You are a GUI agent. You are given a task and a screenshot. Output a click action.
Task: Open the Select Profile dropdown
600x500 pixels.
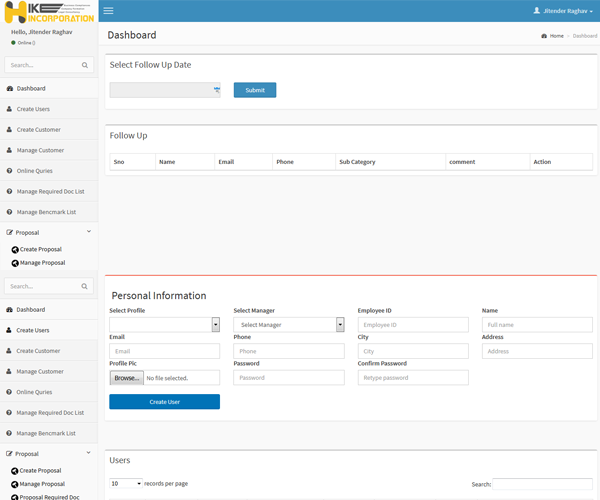(165, 324)
